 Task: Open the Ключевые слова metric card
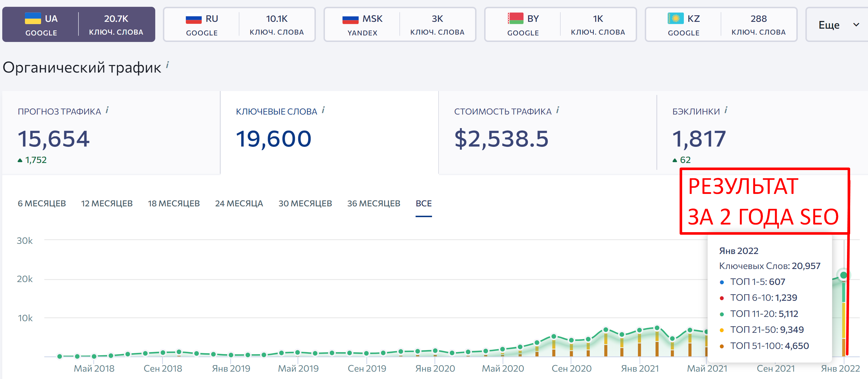pos(329,133)
